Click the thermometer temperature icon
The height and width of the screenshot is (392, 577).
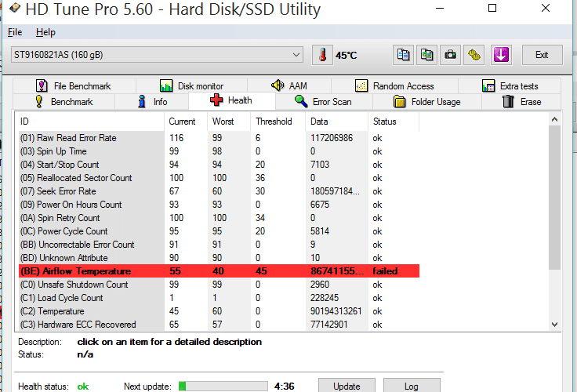[322, 55]
